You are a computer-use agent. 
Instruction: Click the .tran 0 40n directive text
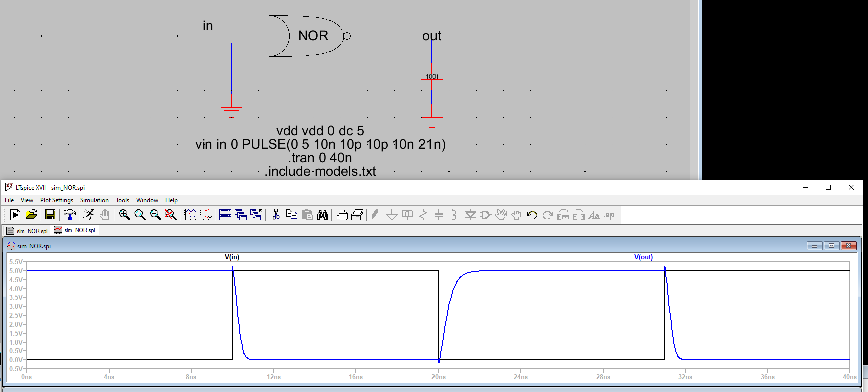(x=320, y=158)
